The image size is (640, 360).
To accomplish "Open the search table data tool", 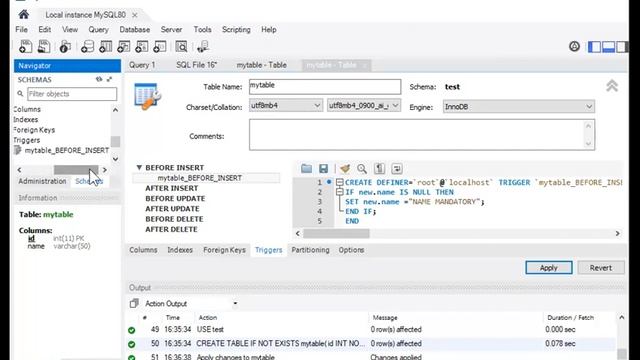I will coord(181,47).
